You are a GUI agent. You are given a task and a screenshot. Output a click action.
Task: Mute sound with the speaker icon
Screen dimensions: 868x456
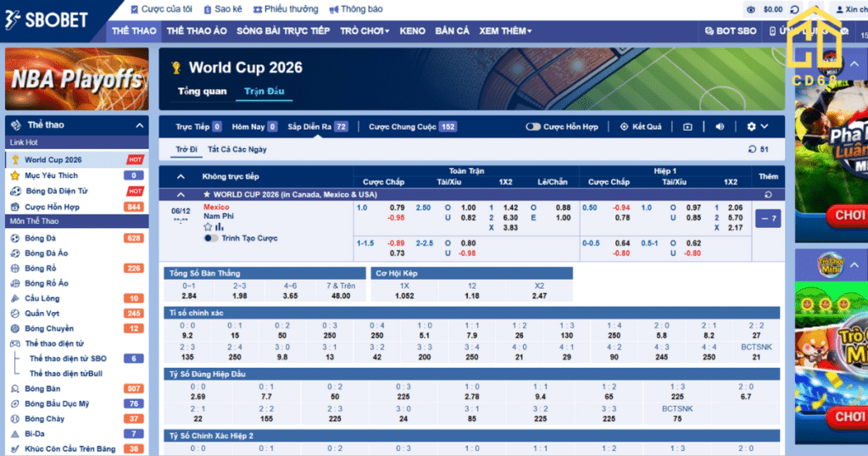[720, 127]
